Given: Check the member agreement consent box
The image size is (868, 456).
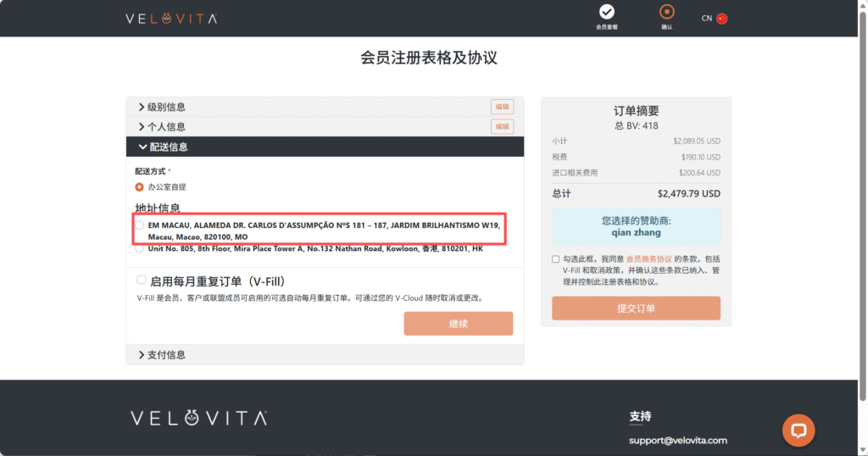Looking at the screenshot, I should point(555,259).
